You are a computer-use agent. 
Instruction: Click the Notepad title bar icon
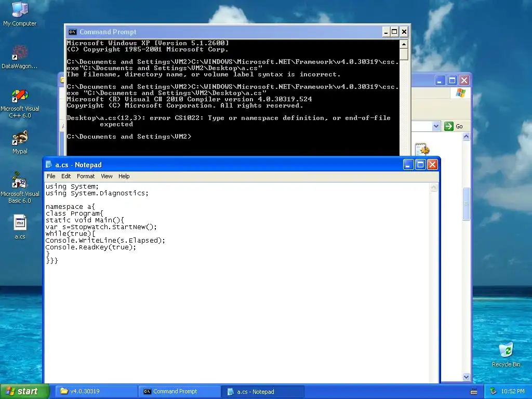pos(49,165)
